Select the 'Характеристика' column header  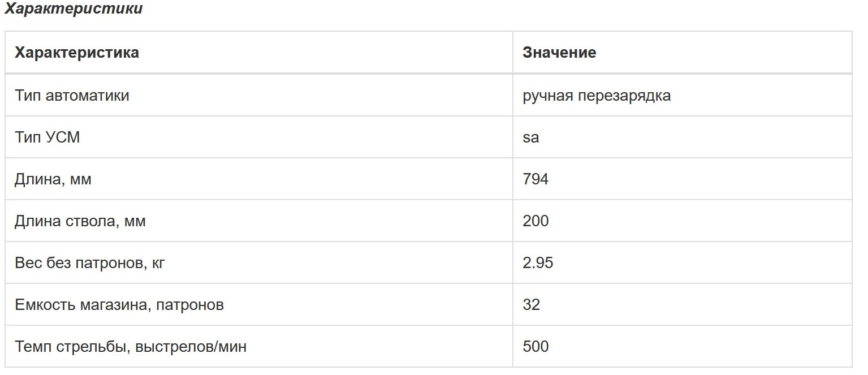[77, 53]
